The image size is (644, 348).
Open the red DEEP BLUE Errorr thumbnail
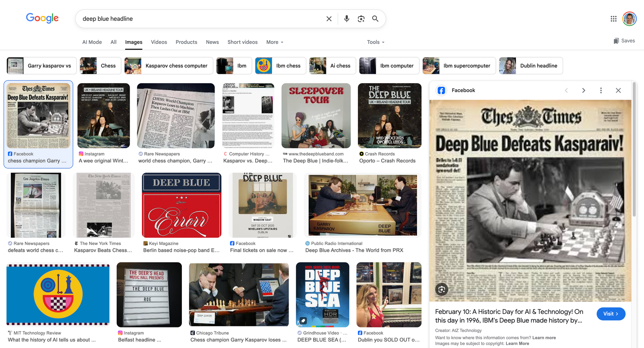(182, 205)
